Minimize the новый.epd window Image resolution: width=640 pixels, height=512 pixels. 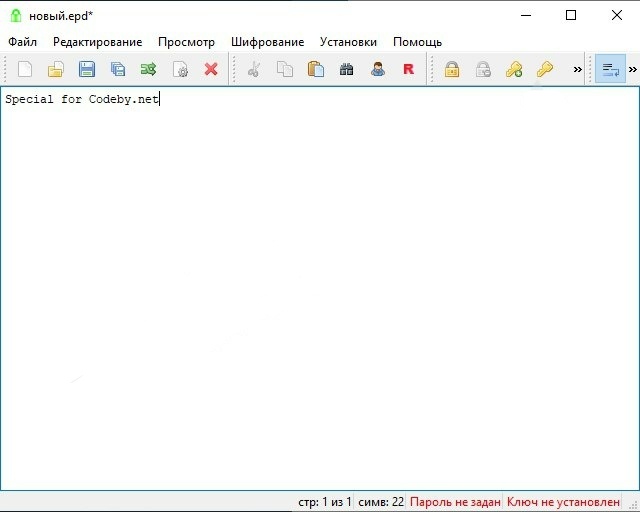coord(526,16)
